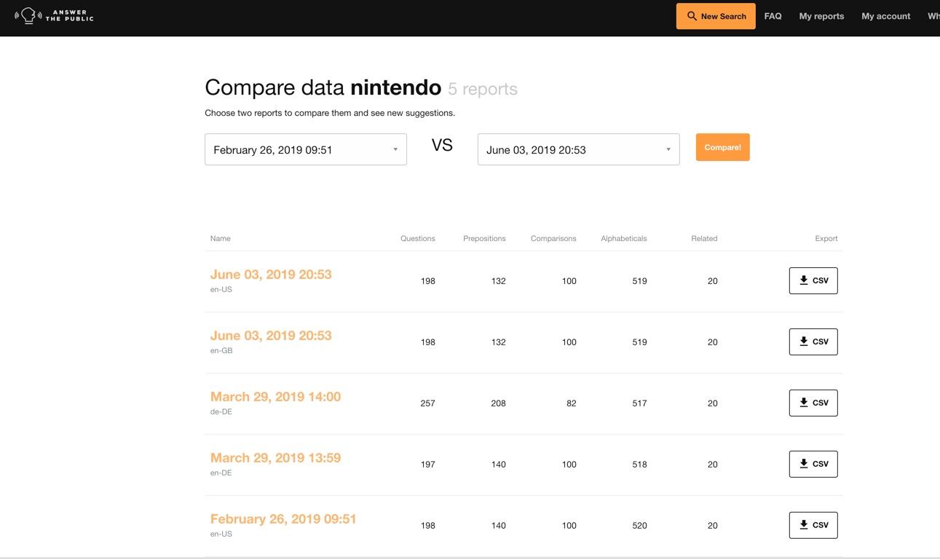Click the New Search magnifier button

coord(715,16)
